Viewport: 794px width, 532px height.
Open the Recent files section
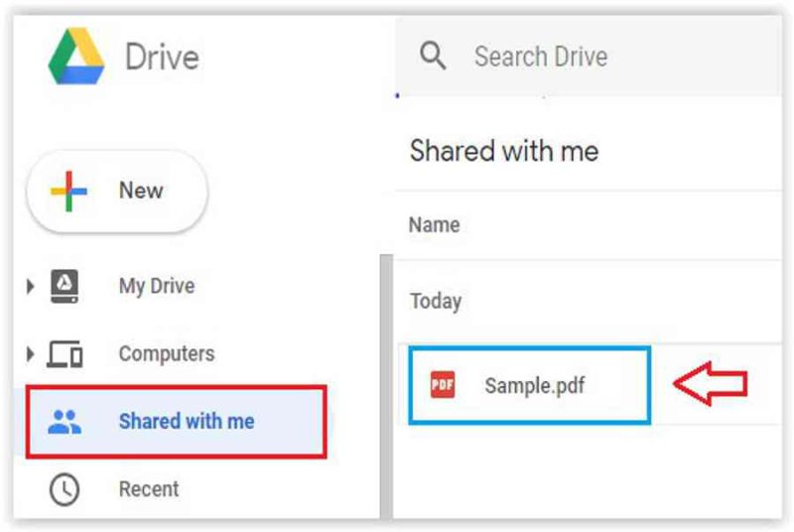148,489
